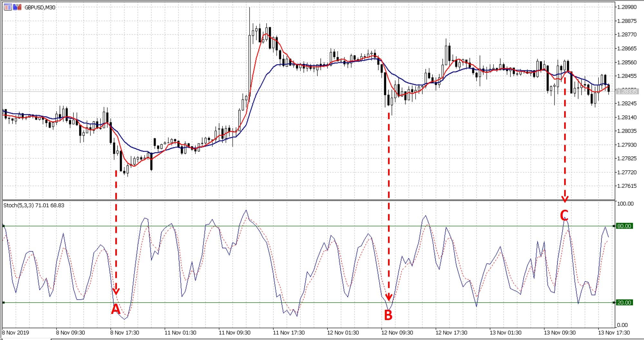Click the 12 Nov 17:30 time label

pyautogui.click(x=451, y=333)
